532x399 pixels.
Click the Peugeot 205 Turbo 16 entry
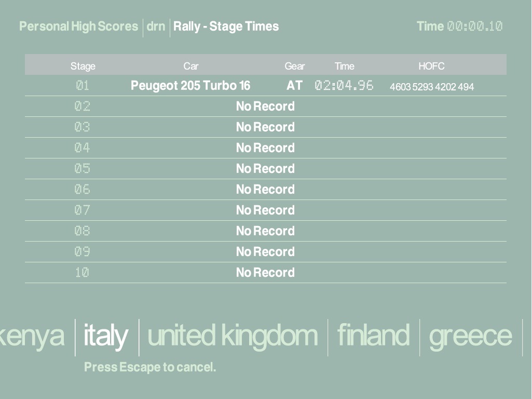(190, 86)
